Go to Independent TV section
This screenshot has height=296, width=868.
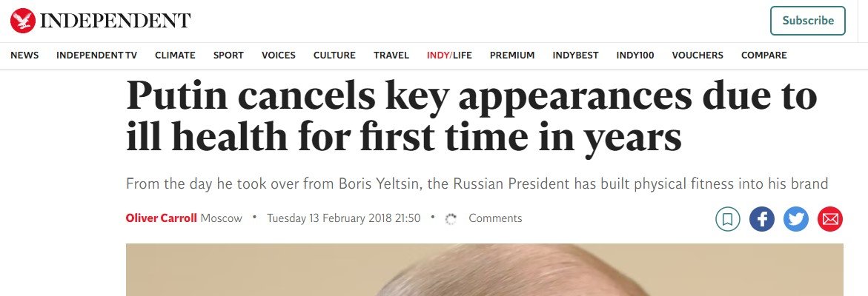[96, 55]
